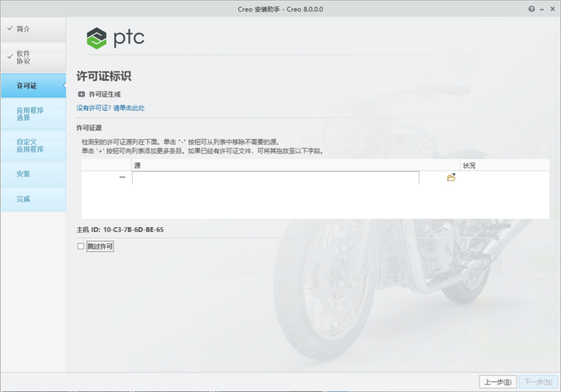
Task: Close the Creo installer window
Action: point(553,9)
